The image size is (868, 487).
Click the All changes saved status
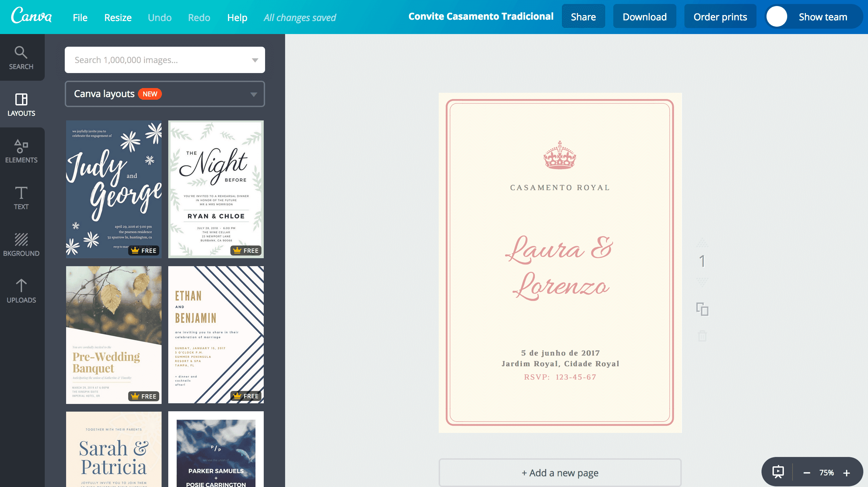point(299,17)
